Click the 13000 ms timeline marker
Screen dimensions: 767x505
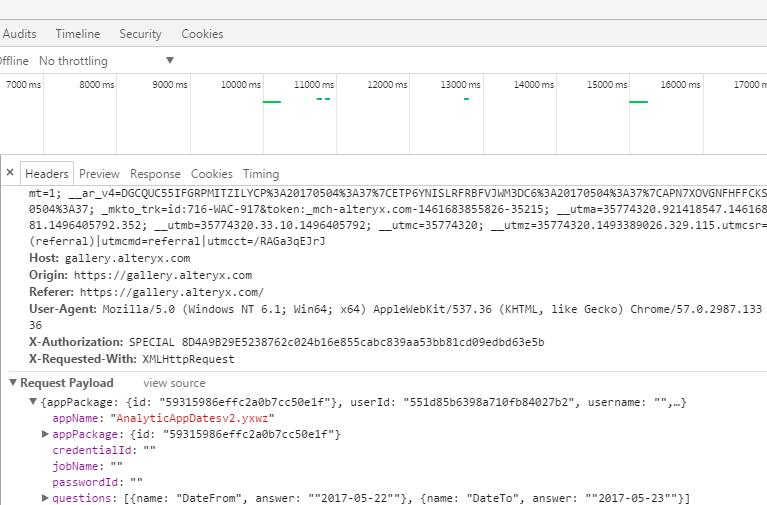[460, 85]
